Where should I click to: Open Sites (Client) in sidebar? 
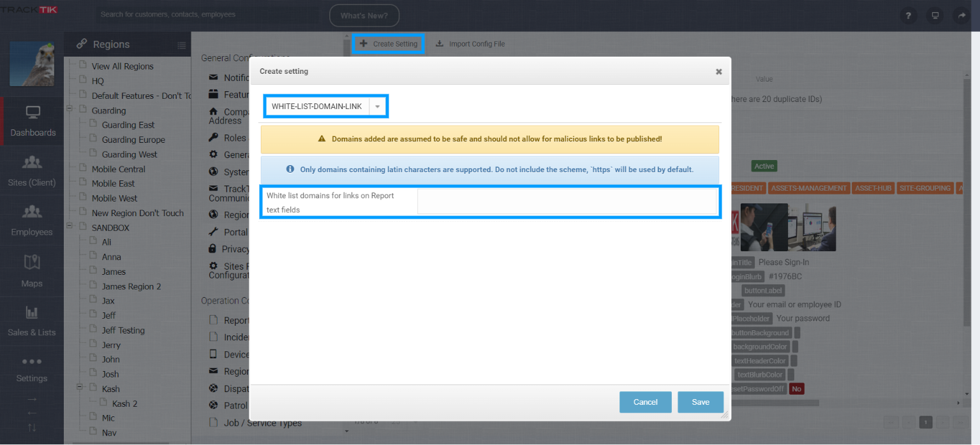[32, 171]
